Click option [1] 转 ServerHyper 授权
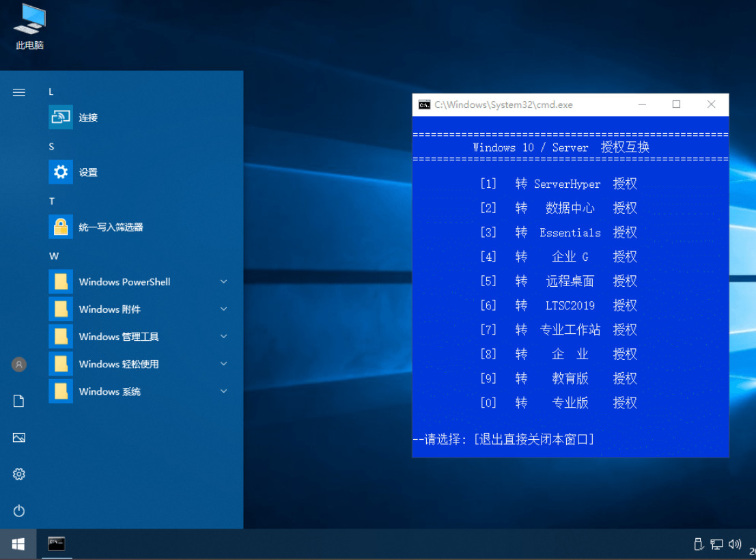The image size is (756, 560). [559, 184]
